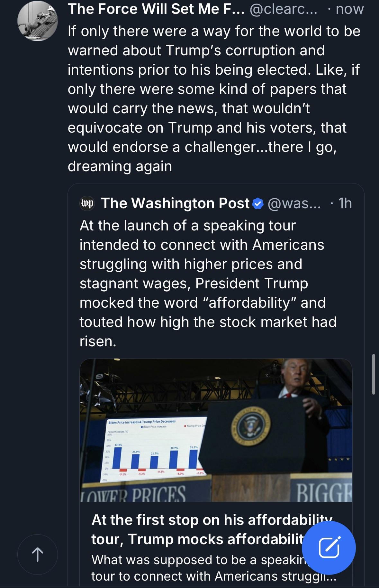Open the headline "At the first stop on his affordability tour"
Viewport: 379px width, 588px height.
coord(196,529)
